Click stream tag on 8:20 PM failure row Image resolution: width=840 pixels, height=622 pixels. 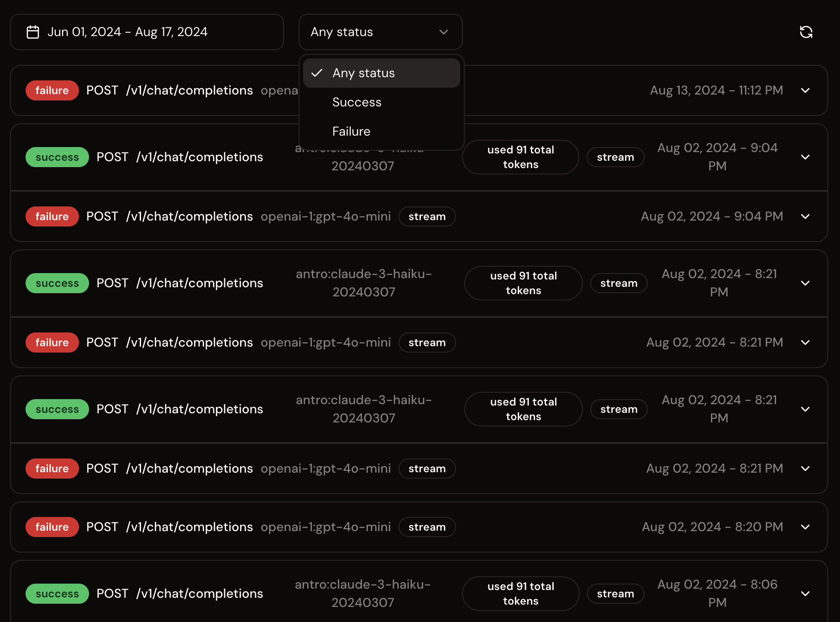[427, 527]
